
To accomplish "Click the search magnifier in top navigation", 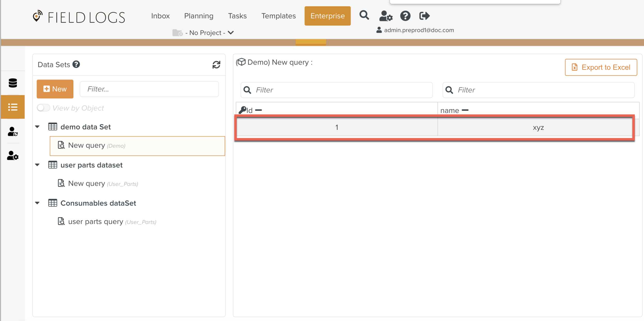I will (364, 15).
